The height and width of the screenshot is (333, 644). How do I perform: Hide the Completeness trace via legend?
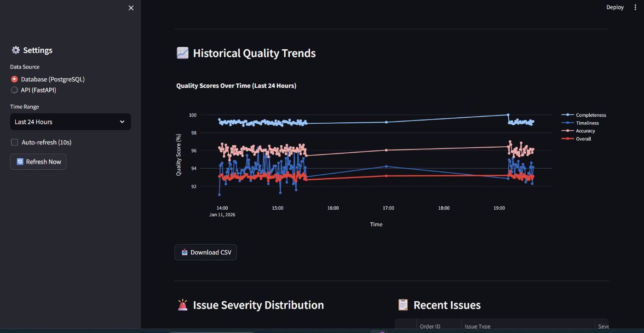(x=591, y=115)
